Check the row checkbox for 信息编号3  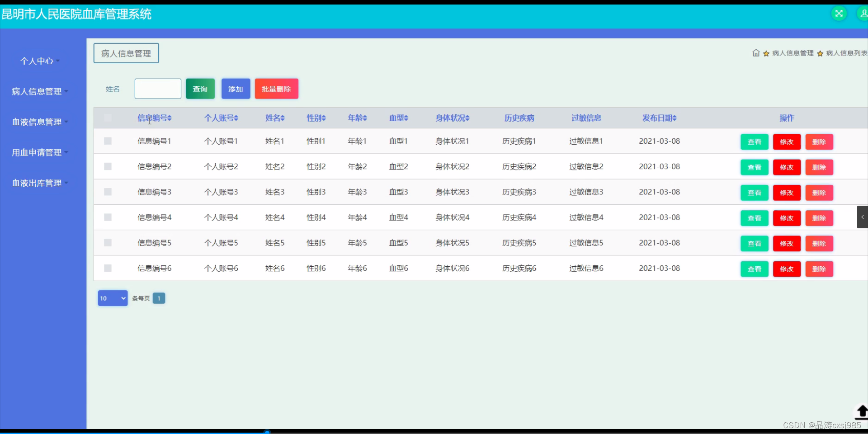[108, 192]
